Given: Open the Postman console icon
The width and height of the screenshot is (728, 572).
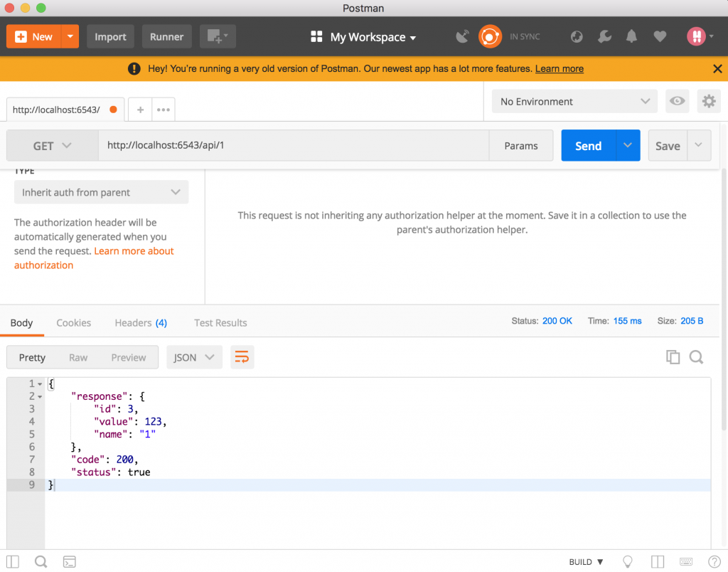Looking at the screenshot, I should [x=70, y=562].
